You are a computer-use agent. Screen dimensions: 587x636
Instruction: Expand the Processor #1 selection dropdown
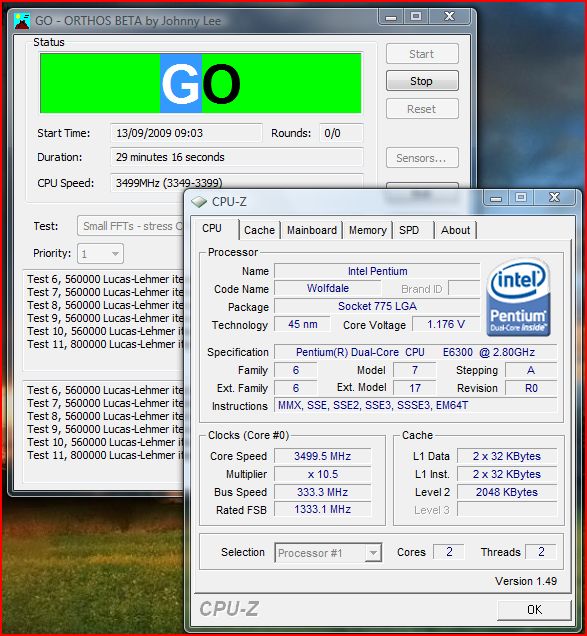(328, 553)
